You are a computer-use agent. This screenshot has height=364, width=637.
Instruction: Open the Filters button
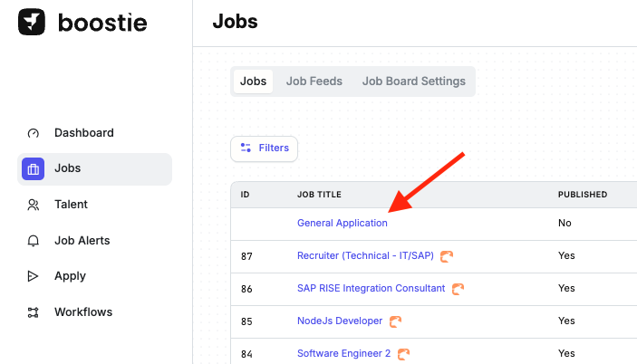264,148
